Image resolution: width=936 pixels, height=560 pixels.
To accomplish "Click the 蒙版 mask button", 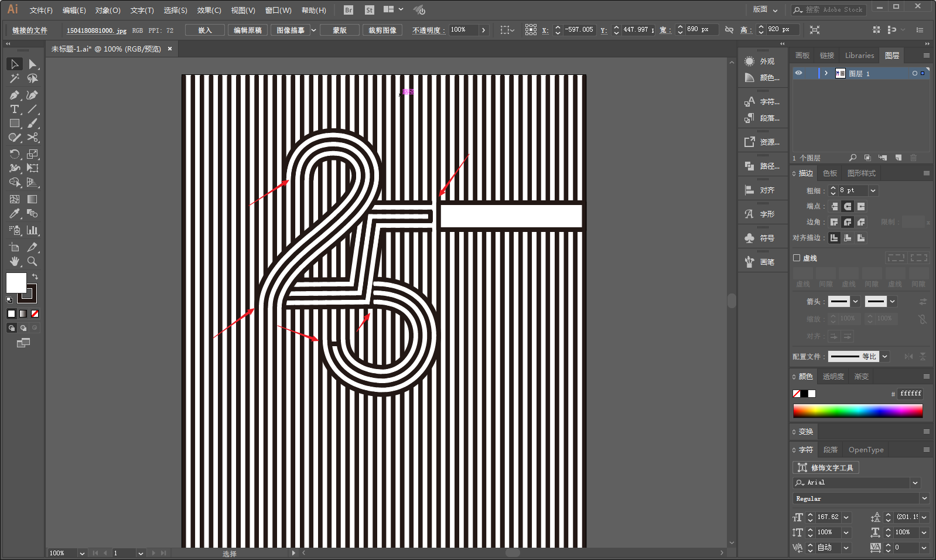I will [340, 30].
